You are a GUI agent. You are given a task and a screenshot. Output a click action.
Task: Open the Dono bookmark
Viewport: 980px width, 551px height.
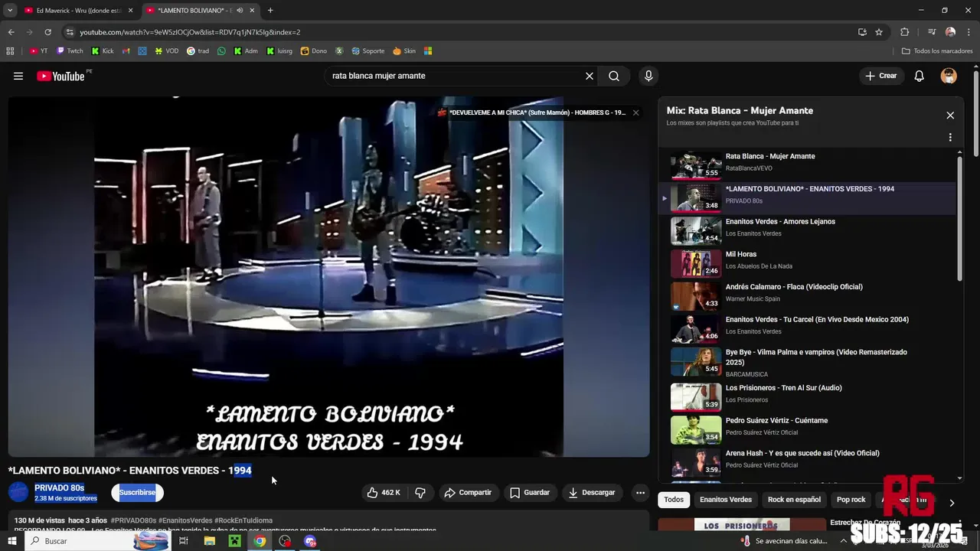(x=314, y=51)
